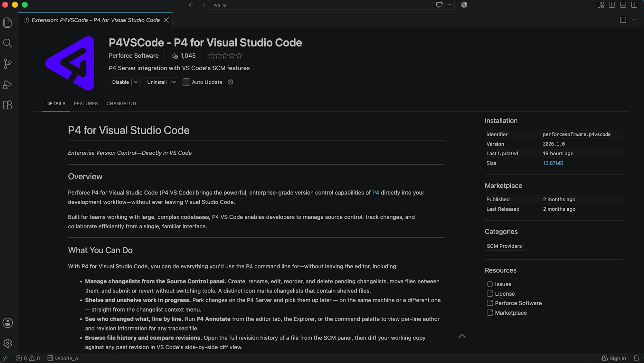Click the star rating

tap(225, 56)
